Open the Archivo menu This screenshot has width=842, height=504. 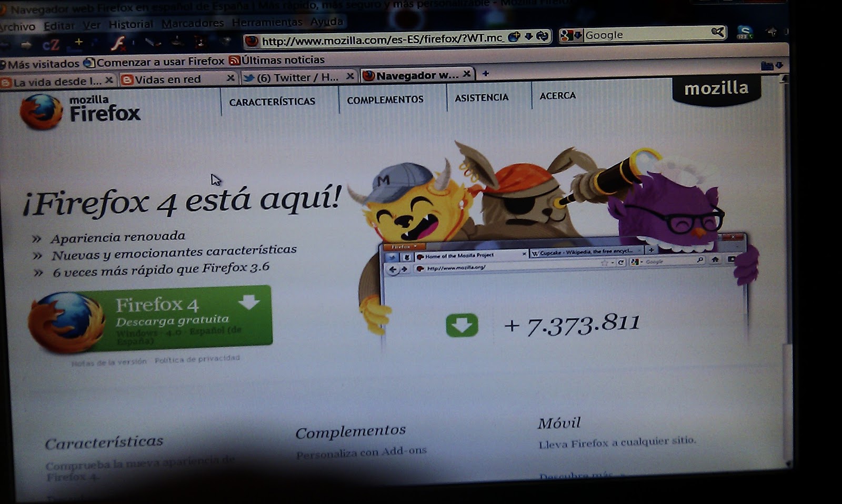[x=17, y=26]
